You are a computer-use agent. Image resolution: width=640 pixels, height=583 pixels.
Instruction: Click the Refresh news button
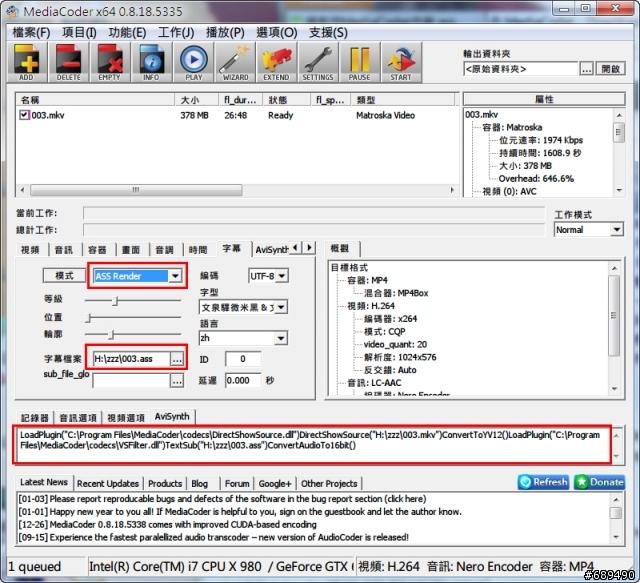tap(543, 482)
